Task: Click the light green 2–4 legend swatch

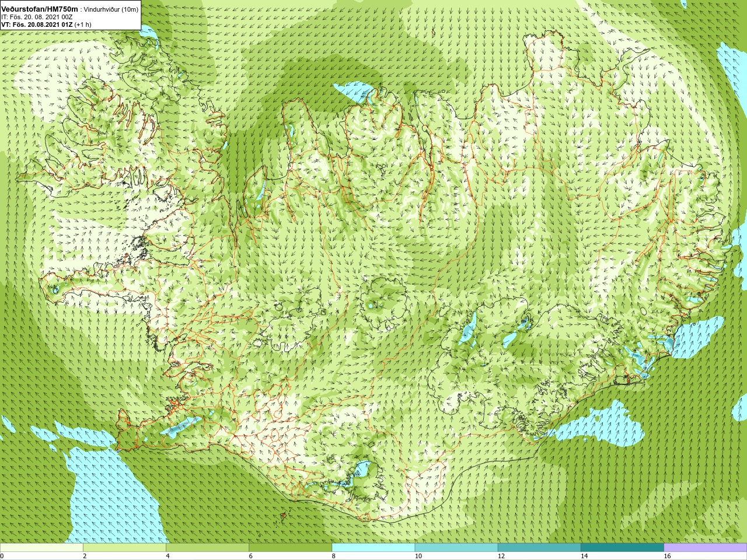Action: coord(124,548)
